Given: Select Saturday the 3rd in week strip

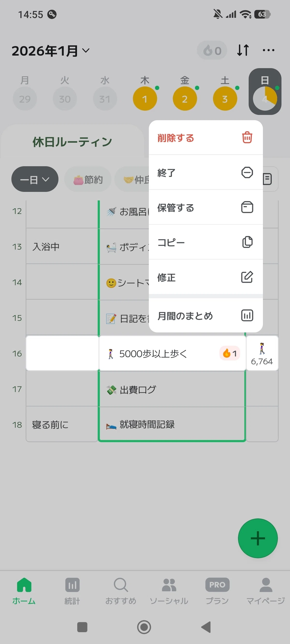Looking at the screenshot, I should coord(225,98).
